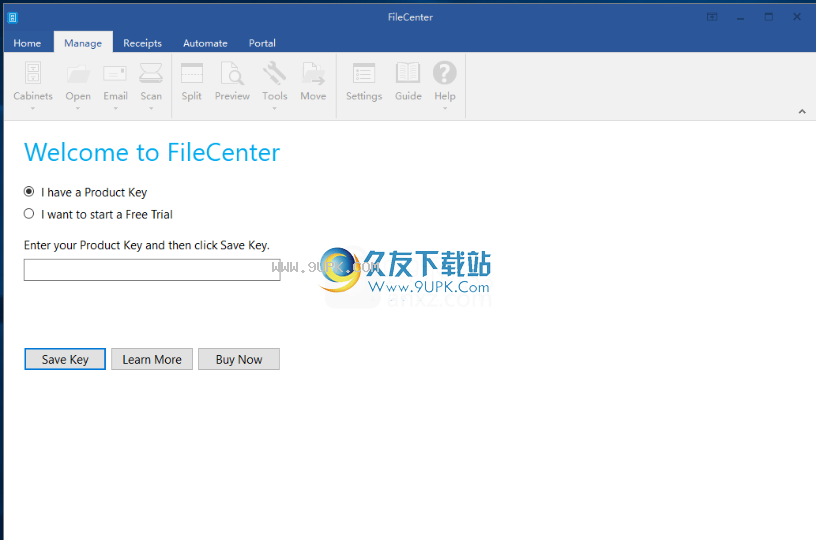Click the Move file icon

pyautogui.click(x=313, y=73)
